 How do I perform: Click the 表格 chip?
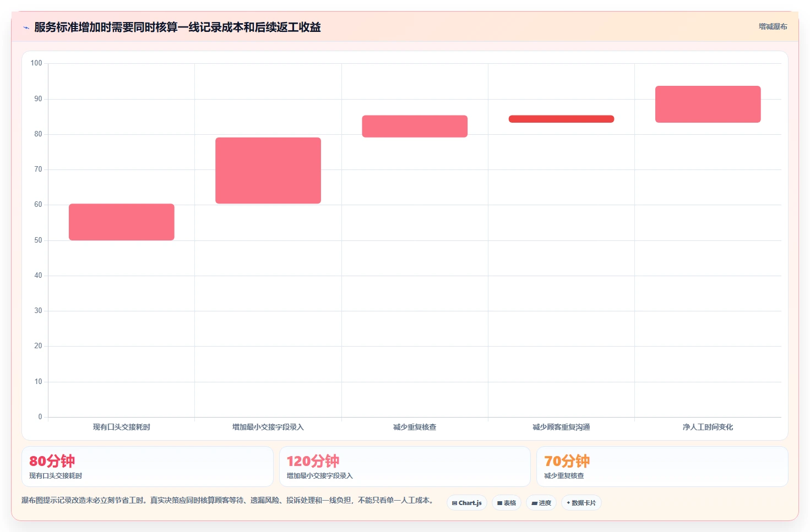(x=507, y=503)
